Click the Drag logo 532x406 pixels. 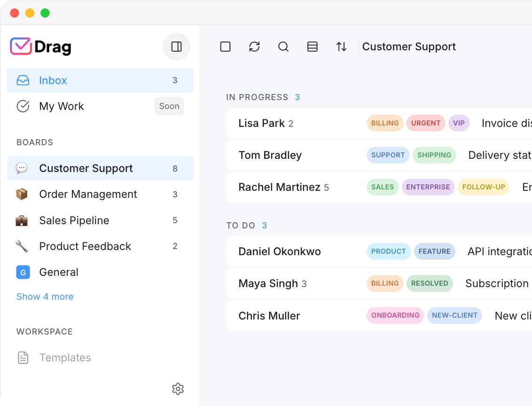41,47
